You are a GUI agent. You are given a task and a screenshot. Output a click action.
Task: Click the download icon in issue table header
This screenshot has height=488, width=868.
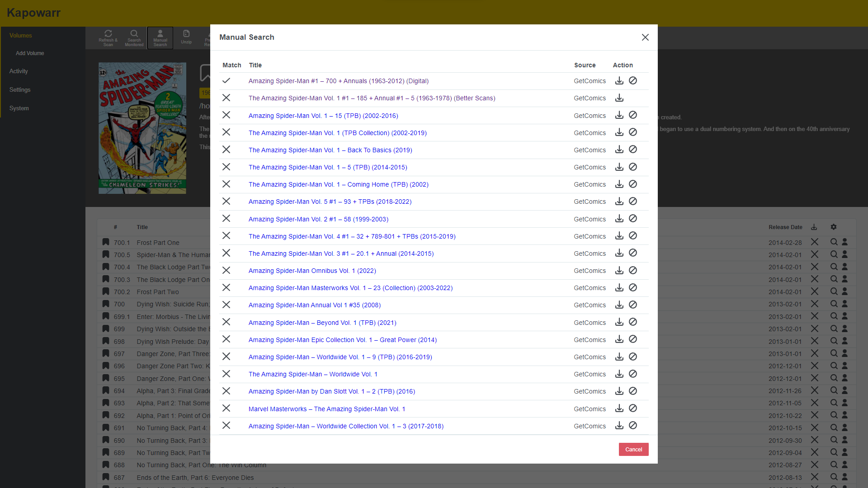[814, 227]
